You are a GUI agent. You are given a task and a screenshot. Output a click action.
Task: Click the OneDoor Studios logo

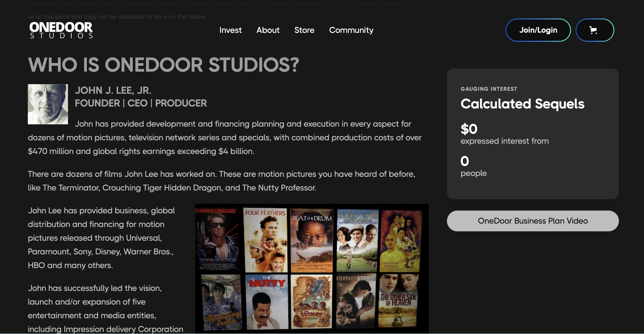click(61, 30)
